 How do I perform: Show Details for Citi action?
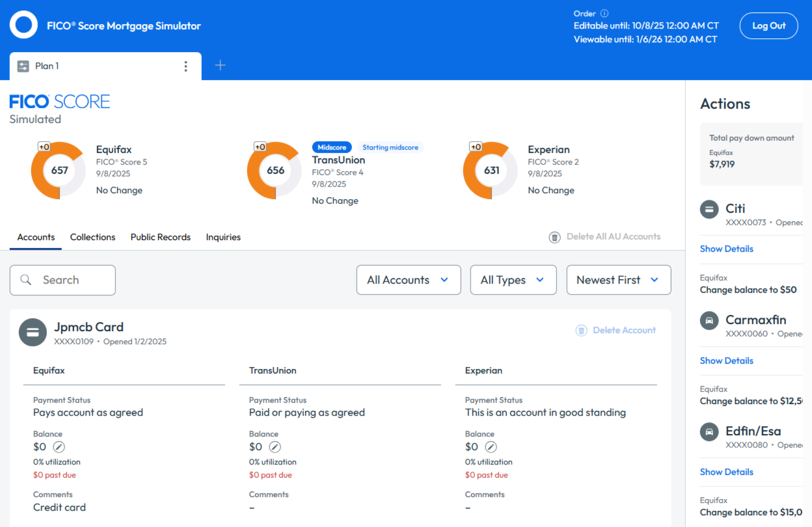(x=727, y=249)
